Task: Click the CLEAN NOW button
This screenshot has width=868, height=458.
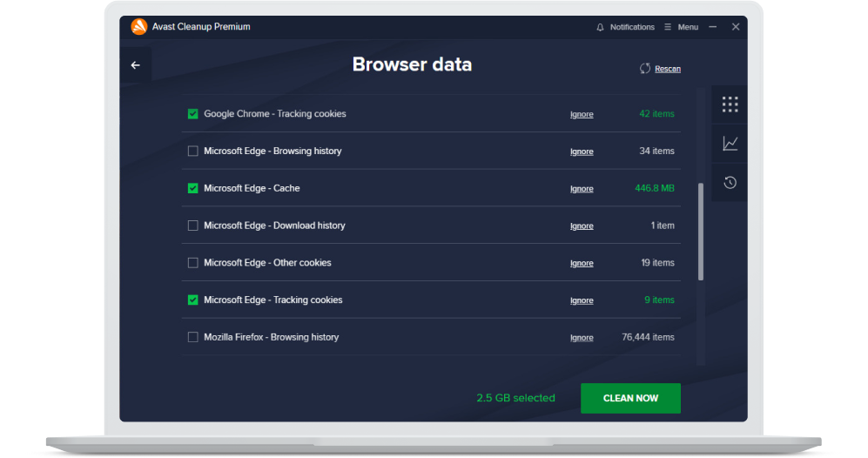Action: click(630, 398)
